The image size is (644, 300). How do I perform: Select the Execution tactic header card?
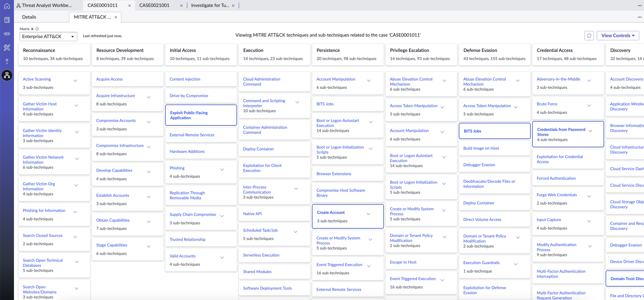(x=274, y=54)
